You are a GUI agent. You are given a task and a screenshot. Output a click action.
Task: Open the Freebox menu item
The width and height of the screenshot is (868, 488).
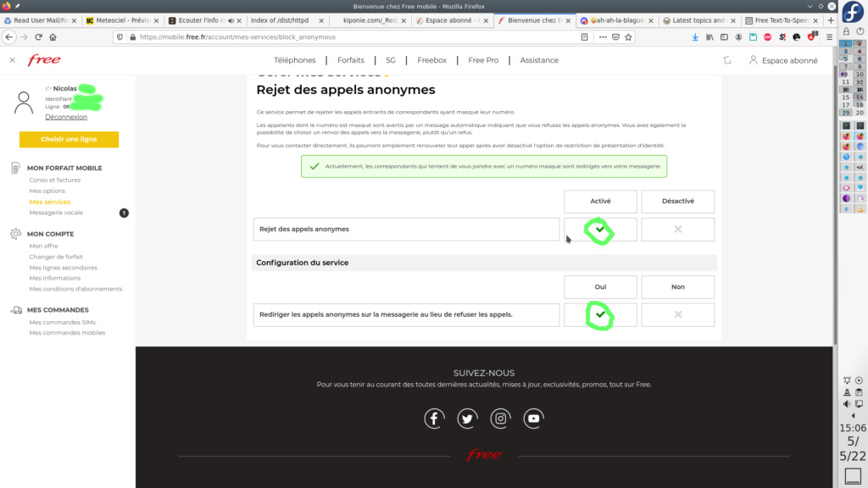coord(431,60)
